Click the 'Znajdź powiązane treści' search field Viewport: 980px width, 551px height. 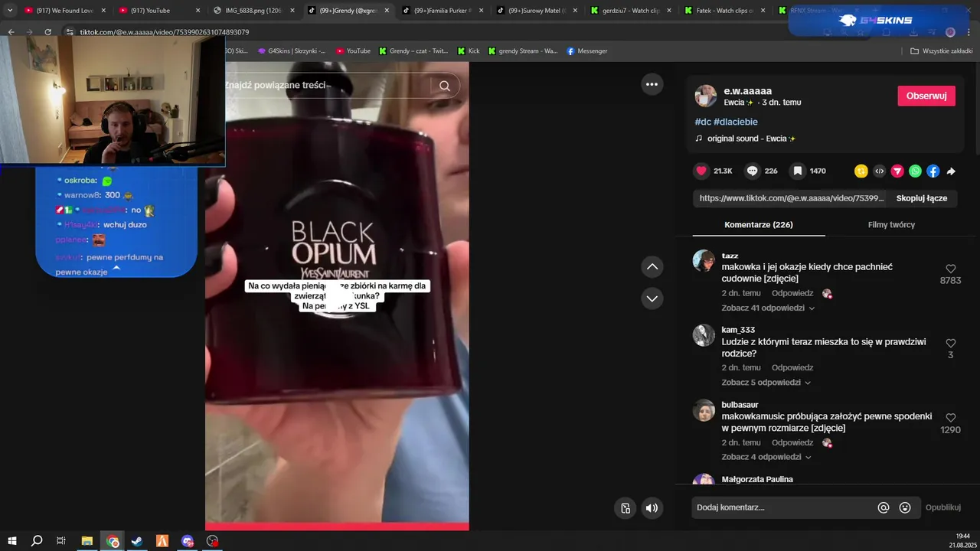click(328, 86)
